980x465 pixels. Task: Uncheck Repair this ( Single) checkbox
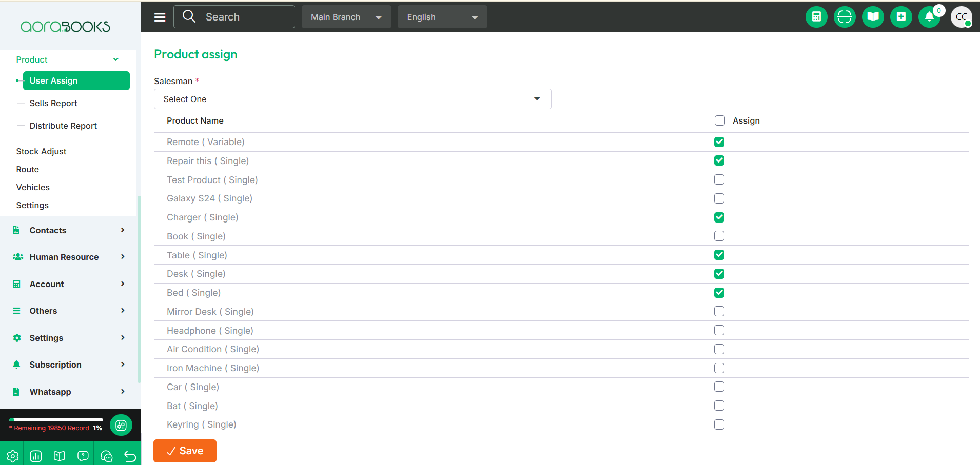[x=719, y=160]
